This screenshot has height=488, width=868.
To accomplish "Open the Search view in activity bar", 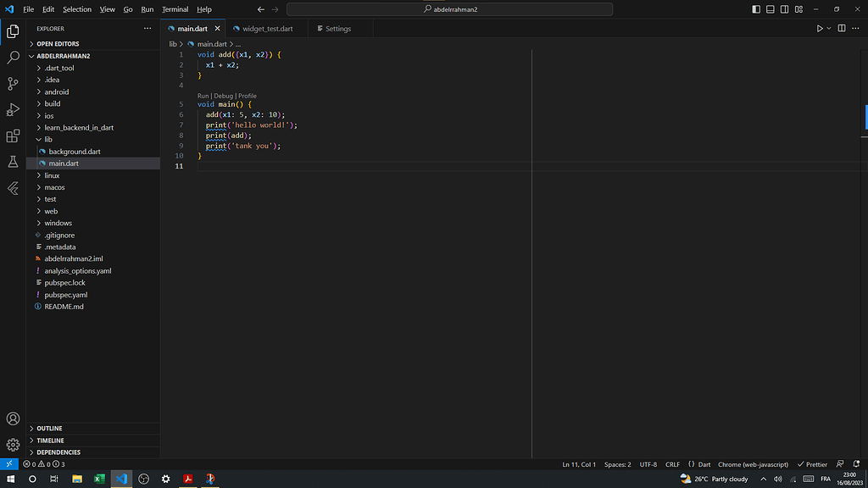I will point(13,58).
